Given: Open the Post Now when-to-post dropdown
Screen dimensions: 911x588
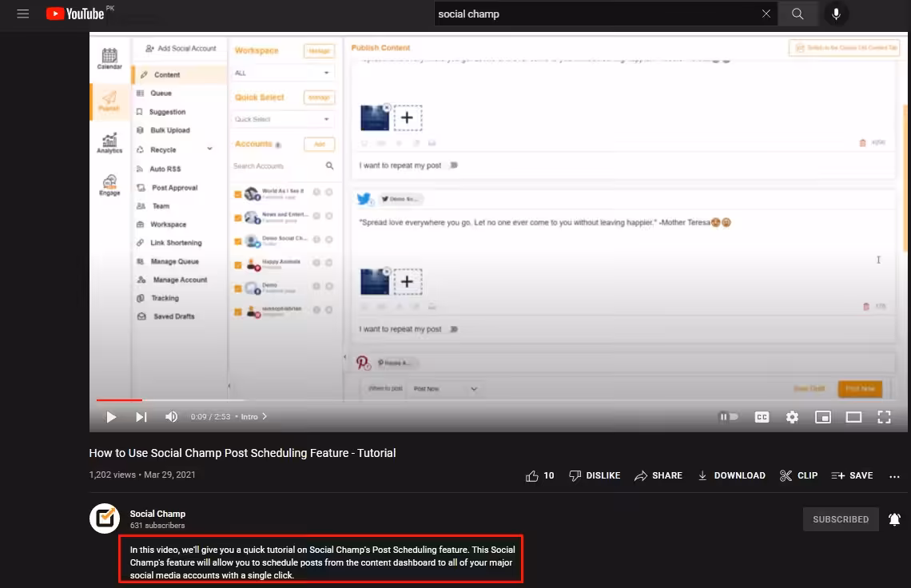Looking at the screenshot, I should tap(444, 389).
